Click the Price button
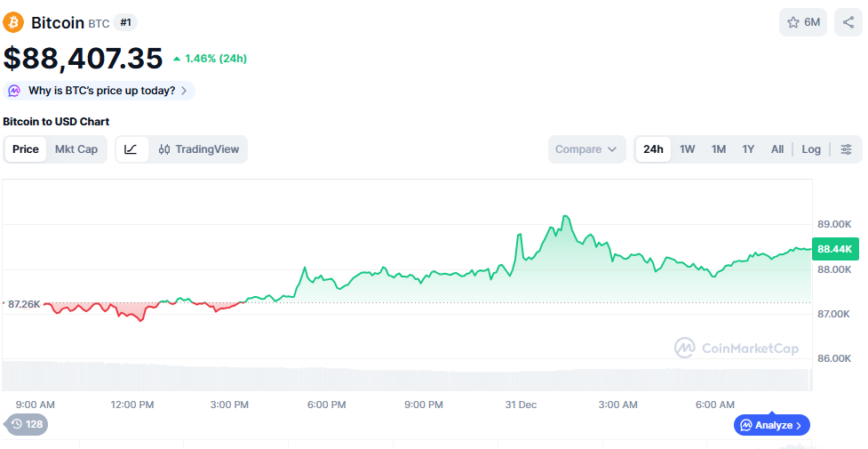This screenshot has width=868, height=449. tap(26, 149)
